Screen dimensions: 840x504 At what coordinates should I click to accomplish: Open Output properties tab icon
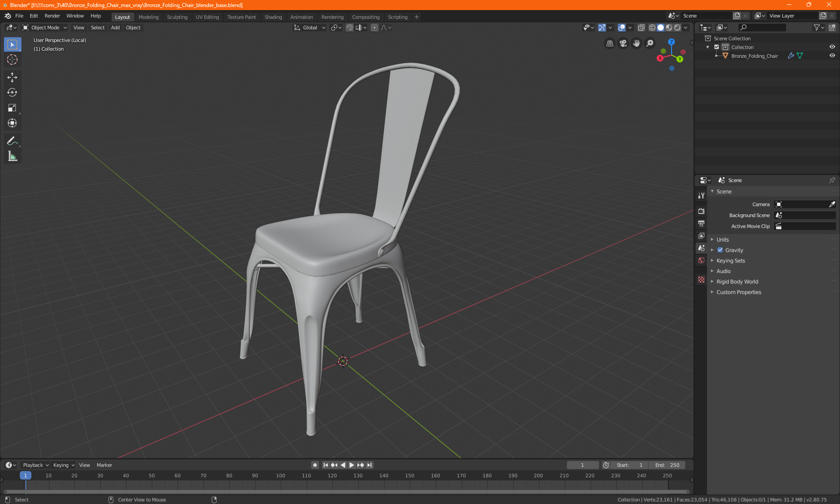701,224
